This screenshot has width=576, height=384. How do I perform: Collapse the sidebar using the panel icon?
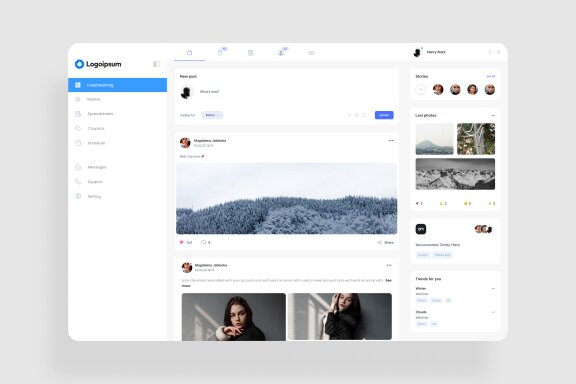point(156,64)
